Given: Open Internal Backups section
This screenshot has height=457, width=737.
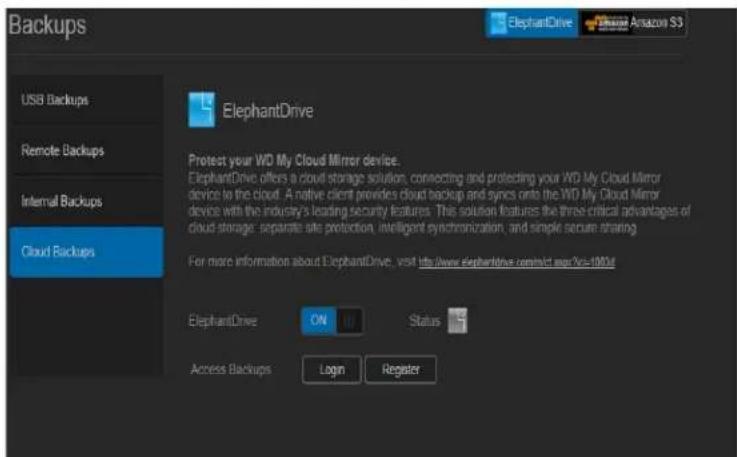Looking at the screenshot, I should click(x=86, y=201).
